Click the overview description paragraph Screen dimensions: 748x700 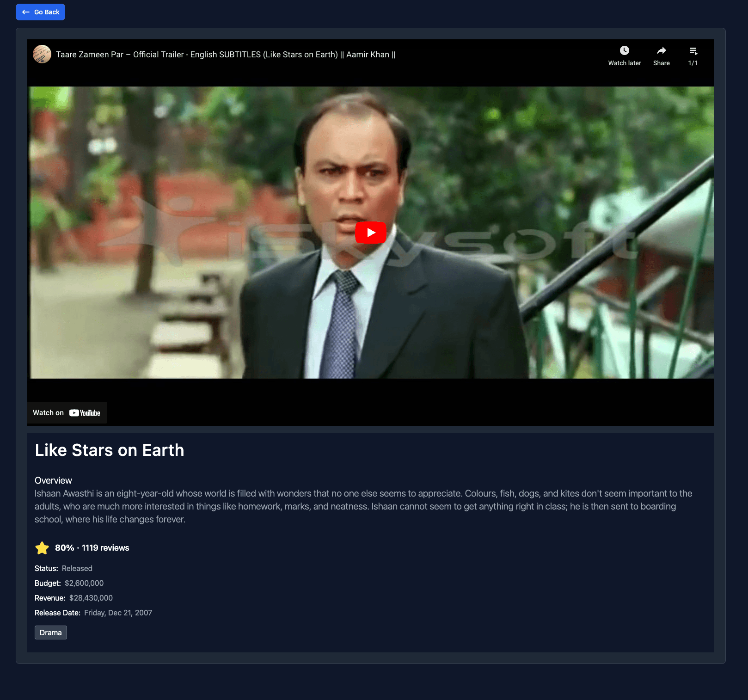(363, 506)
